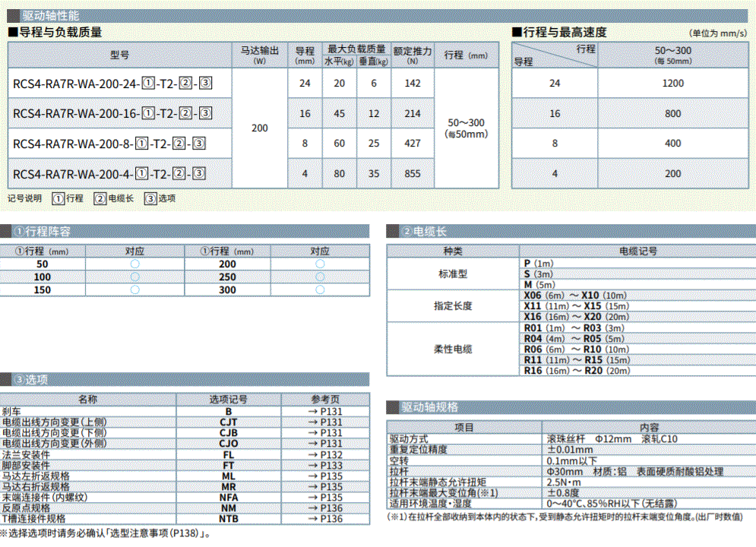
Task: Click the 50~300 (每50mm) stroke cell in the model table
Action: click(x=467, y=128)
